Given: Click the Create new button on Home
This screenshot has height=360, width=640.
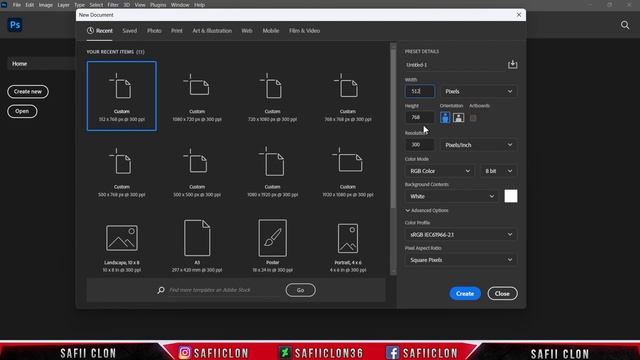Looking at the screenshot, I should (28, 91).
